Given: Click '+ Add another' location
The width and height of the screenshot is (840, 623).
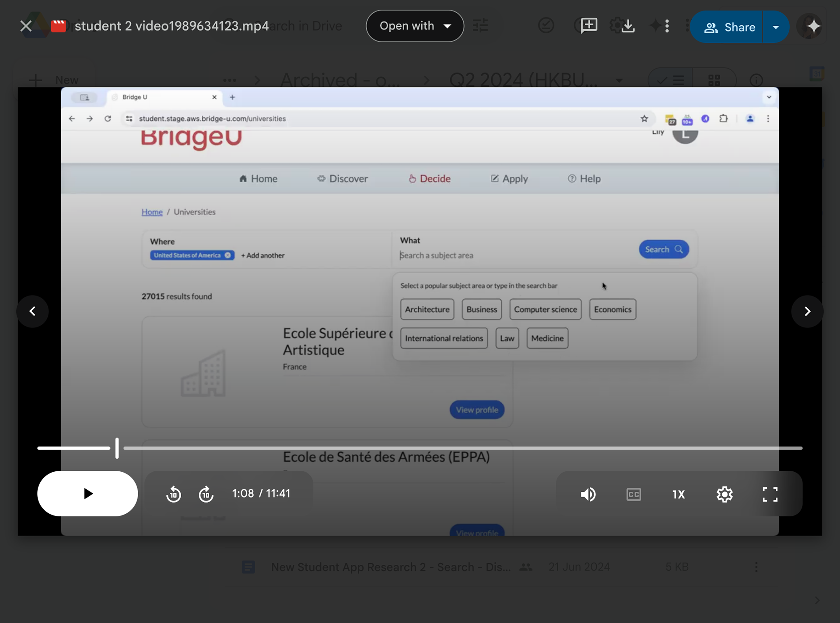Looking at the screenshot, I should [x=262, y=255].
